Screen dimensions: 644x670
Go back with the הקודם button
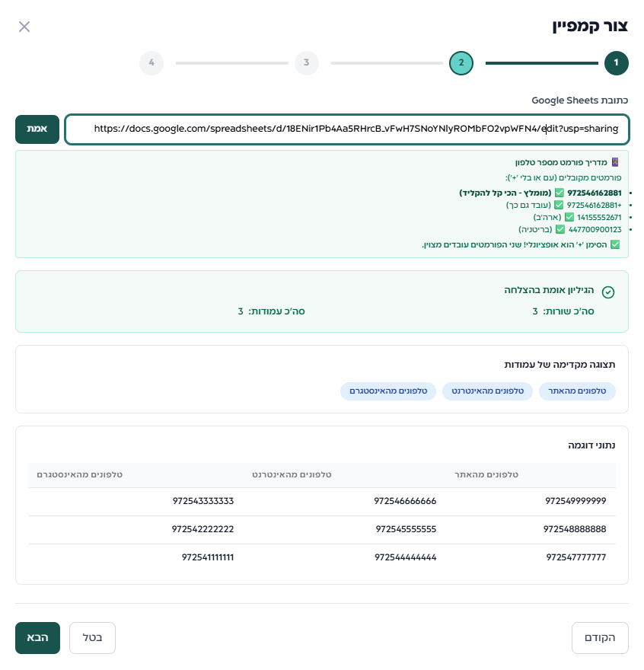click(x=600, y=638)
